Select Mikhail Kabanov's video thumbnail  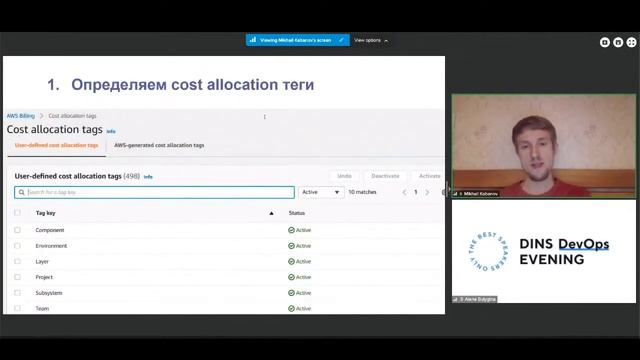click(x=544, y=146)
